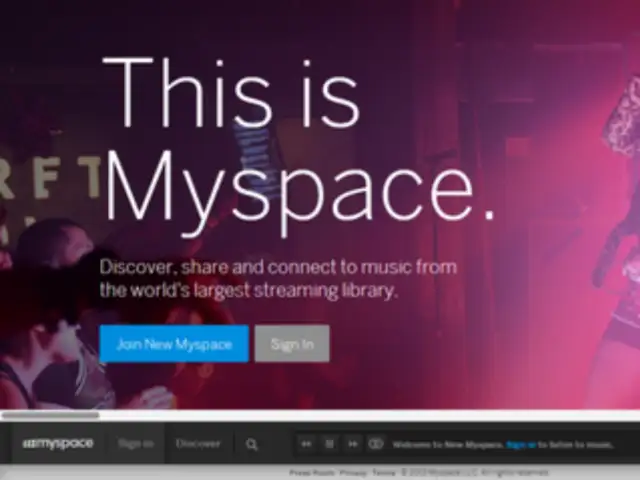Open the Discover menu item

pyautogui.click(x=198, y=443)
